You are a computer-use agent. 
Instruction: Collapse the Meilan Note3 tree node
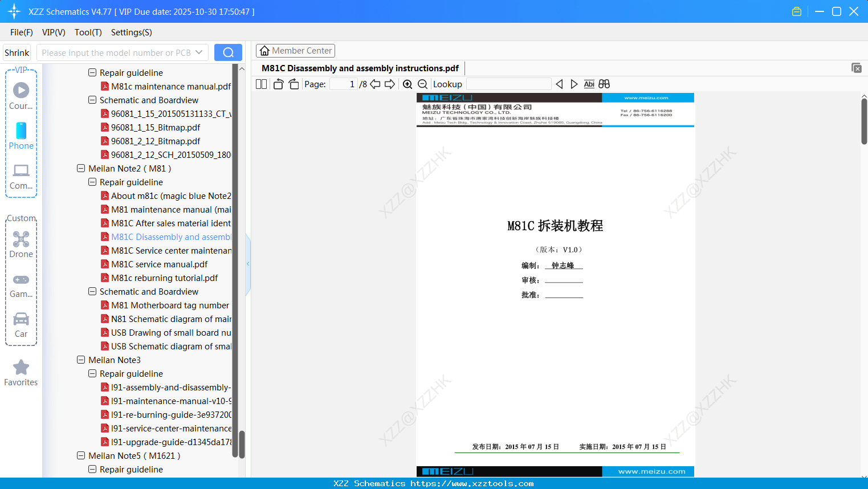80,360
